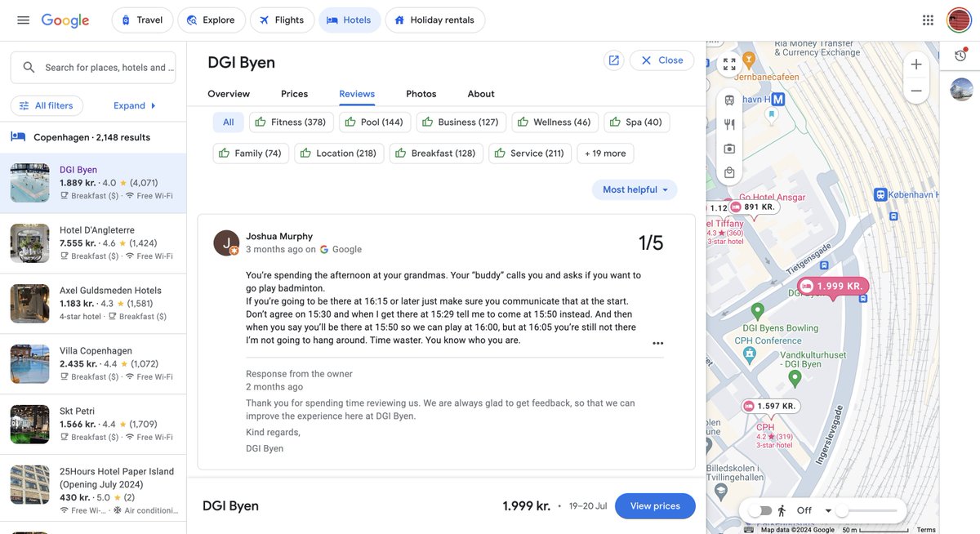Switch to the Prices tab
The width and height of the screenshot is (980, 534).
295,94
